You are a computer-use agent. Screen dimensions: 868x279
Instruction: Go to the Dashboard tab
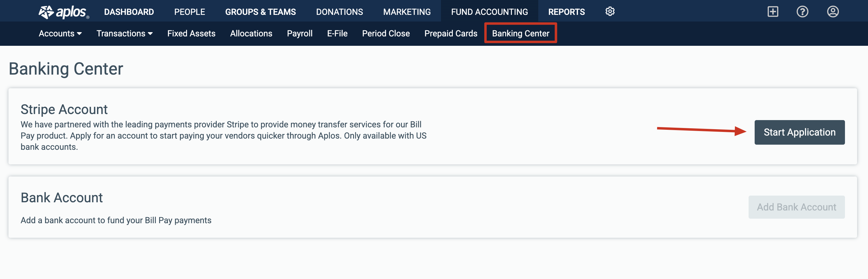coord(129,12)
